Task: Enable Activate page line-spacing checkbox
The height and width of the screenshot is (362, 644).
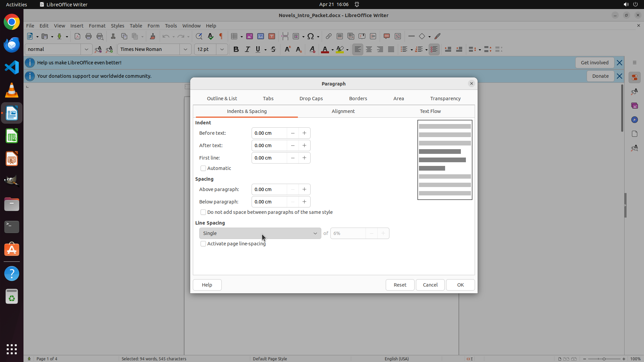Action: tap(203, 244)
